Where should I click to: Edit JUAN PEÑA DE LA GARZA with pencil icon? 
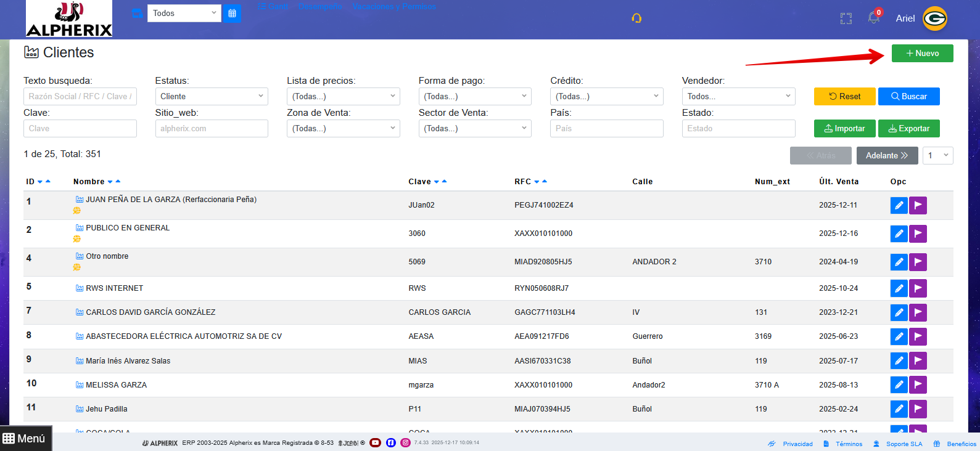899,205
